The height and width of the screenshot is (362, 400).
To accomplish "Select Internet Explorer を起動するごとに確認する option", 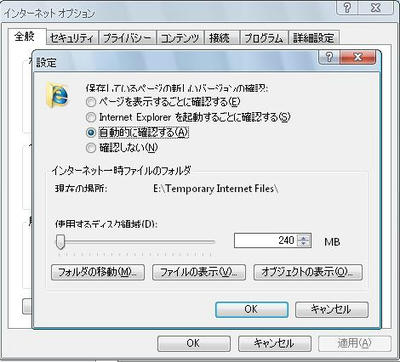I will (x=91, y=117).
